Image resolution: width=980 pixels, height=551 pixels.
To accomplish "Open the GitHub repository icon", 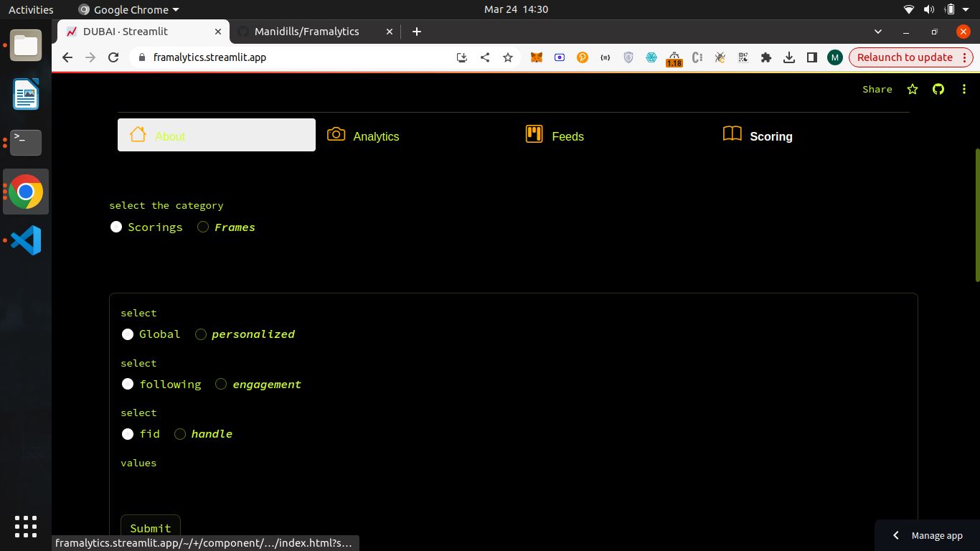I will tap(938, 89).
